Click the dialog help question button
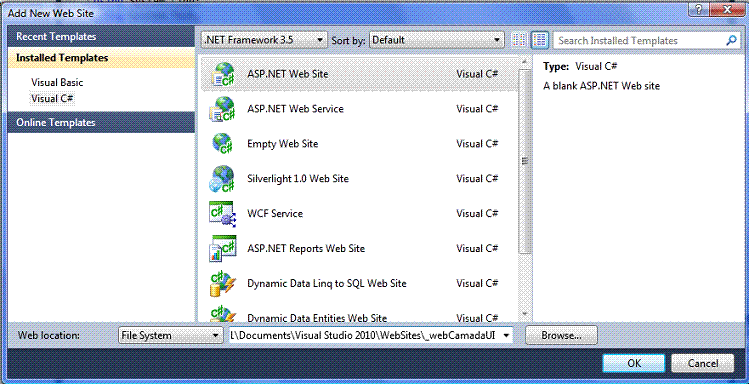 (699, 10)
